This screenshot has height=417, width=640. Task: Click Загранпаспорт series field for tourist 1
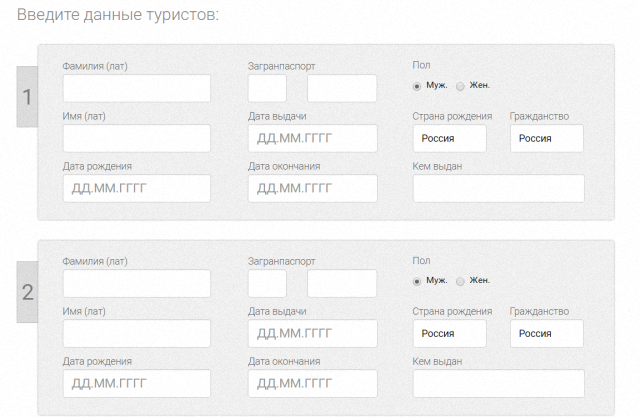(267, 88)
